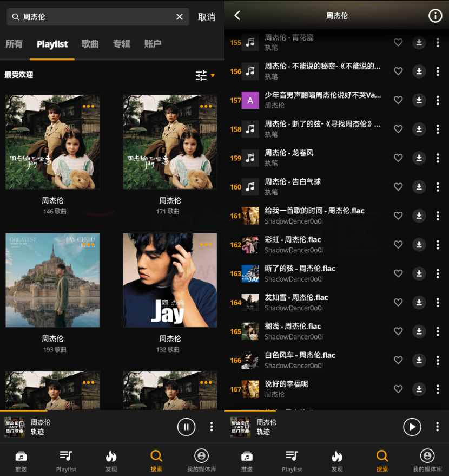Image resolution: width=449 pixels, height=476 pixels.
Task: Select the Playlist search tab
Action: 52,44
